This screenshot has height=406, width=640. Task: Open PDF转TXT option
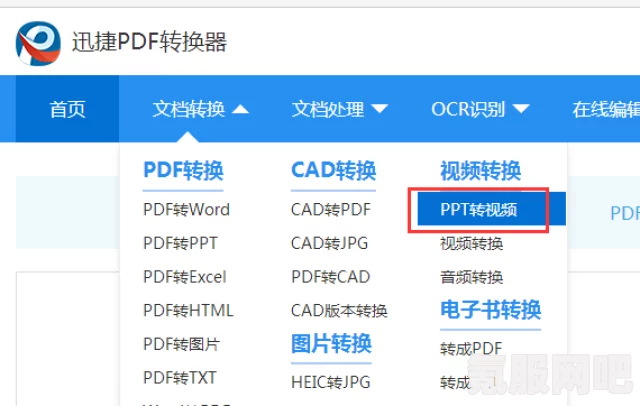(x=180, y=378)
